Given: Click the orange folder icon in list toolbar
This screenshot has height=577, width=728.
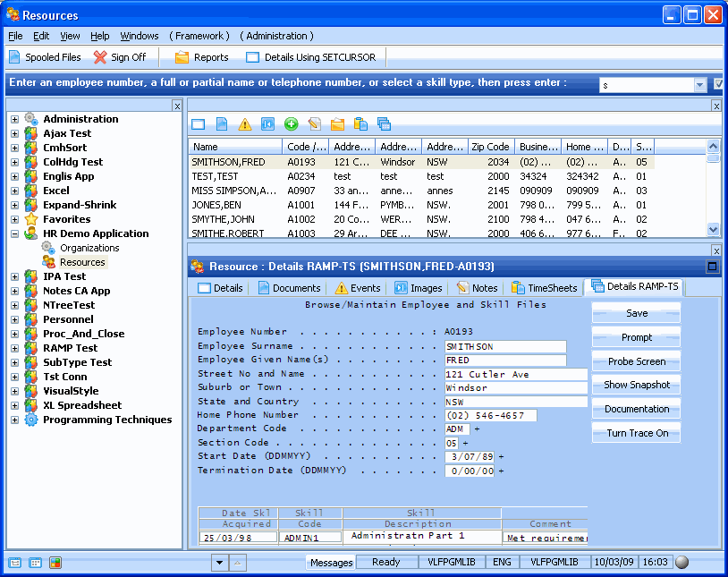Looking at the screenshot, I should point(337,124).
